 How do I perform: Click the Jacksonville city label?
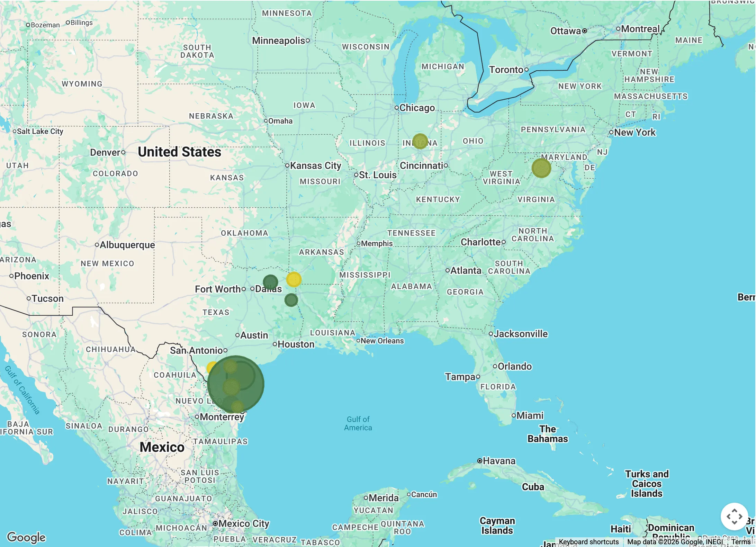tap(521, 334)
